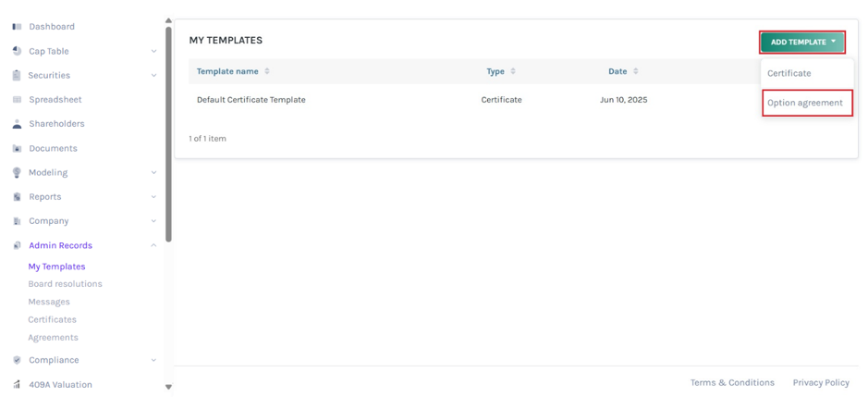Image resolution: width=868 pixels, height=397 pixels.
Task: Click the Compliance shield icon
Action: pyautogui.click(x=17, y=360)
